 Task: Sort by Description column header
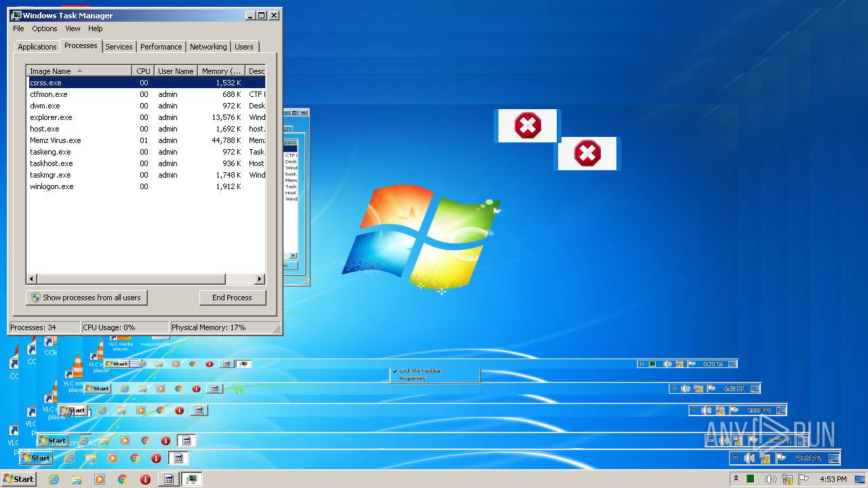point(256,71)
